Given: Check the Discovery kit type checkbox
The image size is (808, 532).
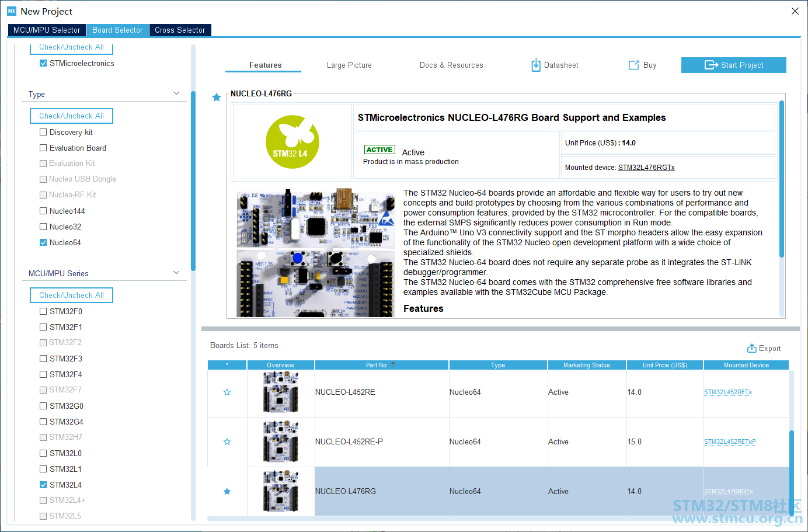Looking at the screenshot, I should 43,132.
